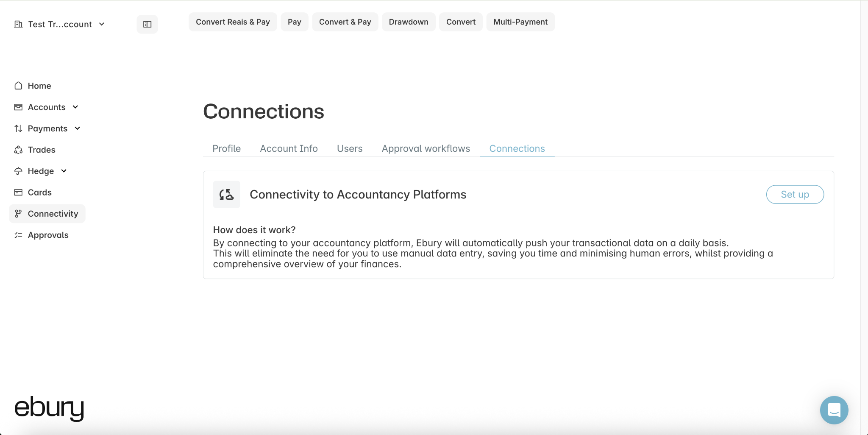This screenshot has height=435, width=868.
Task: Switch to the Profile tab
Action: click(226, 148)
